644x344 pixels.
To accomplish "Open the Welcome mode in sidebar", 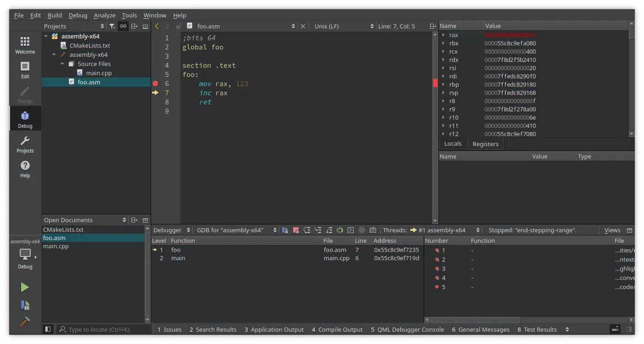I will click(25, 45).
